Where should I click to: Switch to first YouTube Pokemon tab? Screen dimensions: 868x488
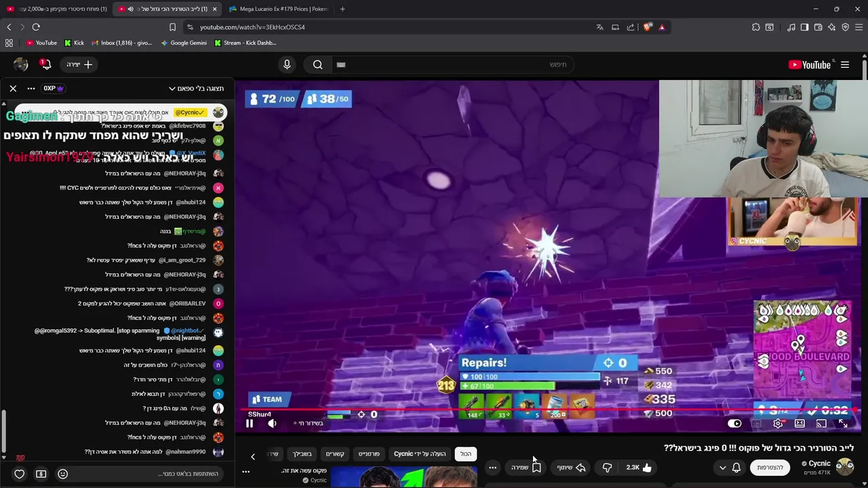[56, 9]
